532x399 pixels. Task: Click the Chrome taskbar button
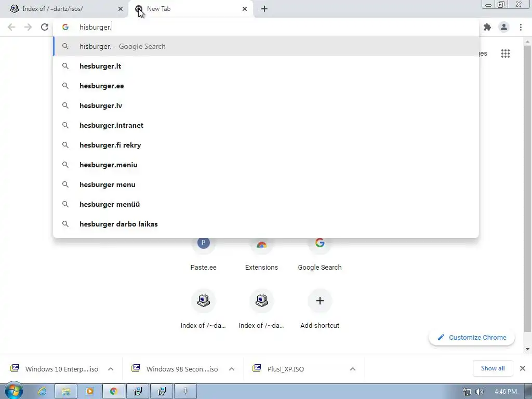pyautogui.click(x=114, y=392)
